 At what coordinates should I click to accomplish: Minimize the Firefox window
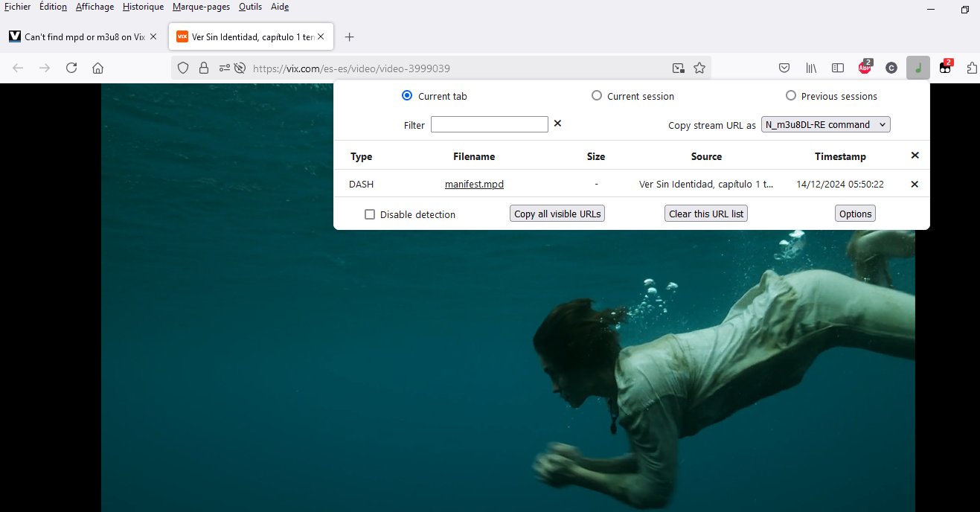pyautogui.click(x=931, y=9)
